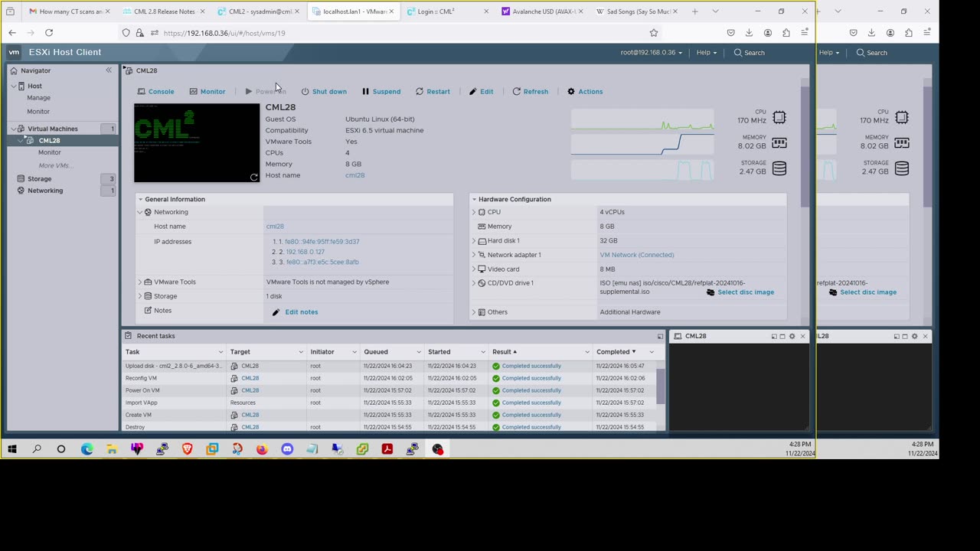Click CML28 target link for Reconfig VM
Viewport: 980px width, 551px height.
coord(250,378)
